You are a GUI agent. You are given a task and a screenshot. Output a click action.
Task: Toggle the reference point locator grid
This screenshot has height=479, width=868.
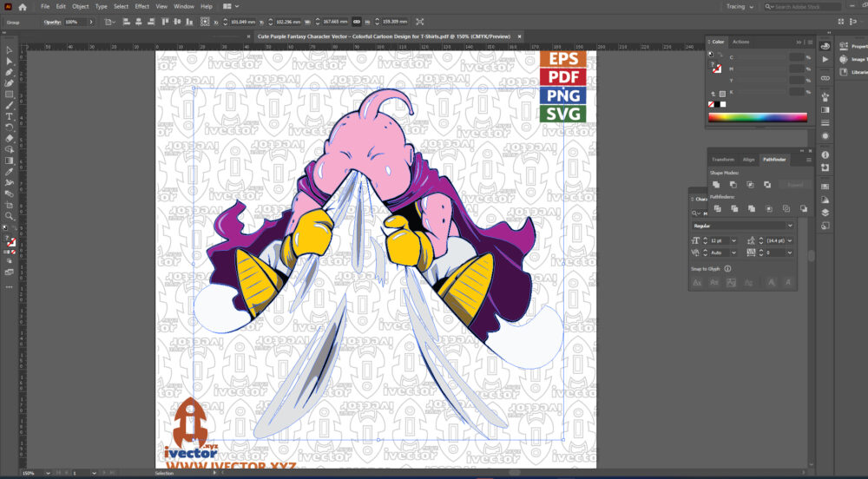pos(205,22)
